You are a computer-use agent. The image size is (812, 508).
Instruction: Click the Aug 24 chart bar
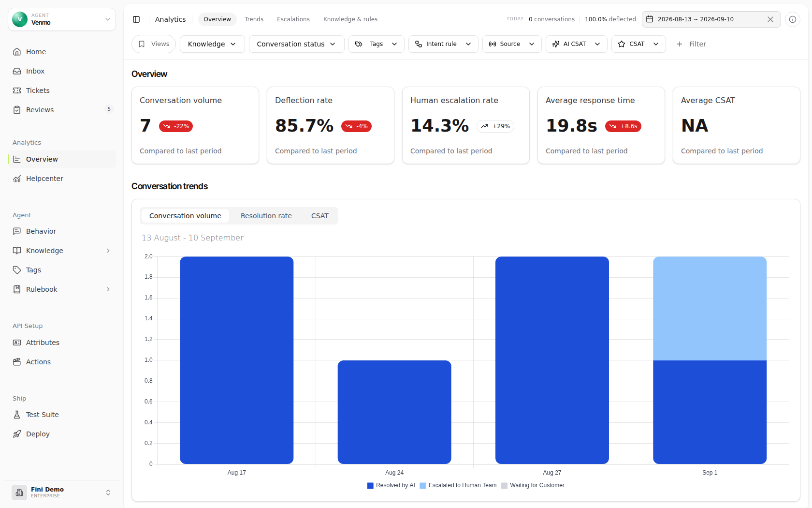394,412
